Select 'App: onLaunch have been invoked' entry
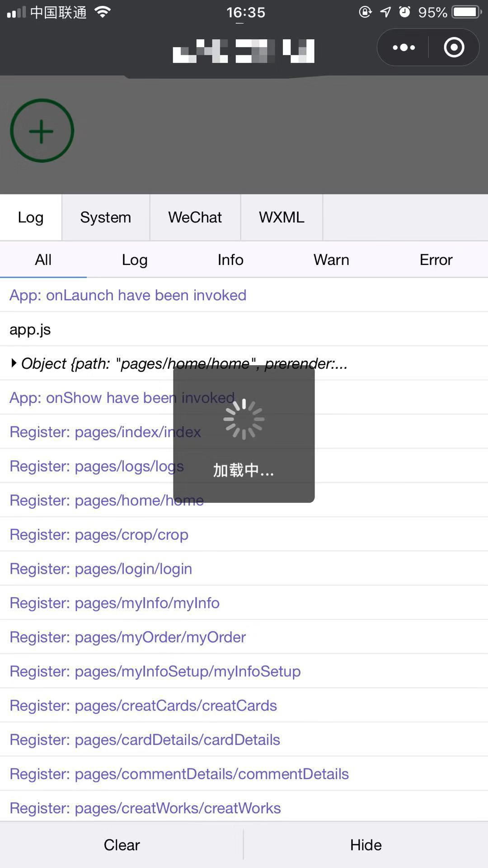Image resolution: width=488 pixels, height=868 pixels. 244,295
